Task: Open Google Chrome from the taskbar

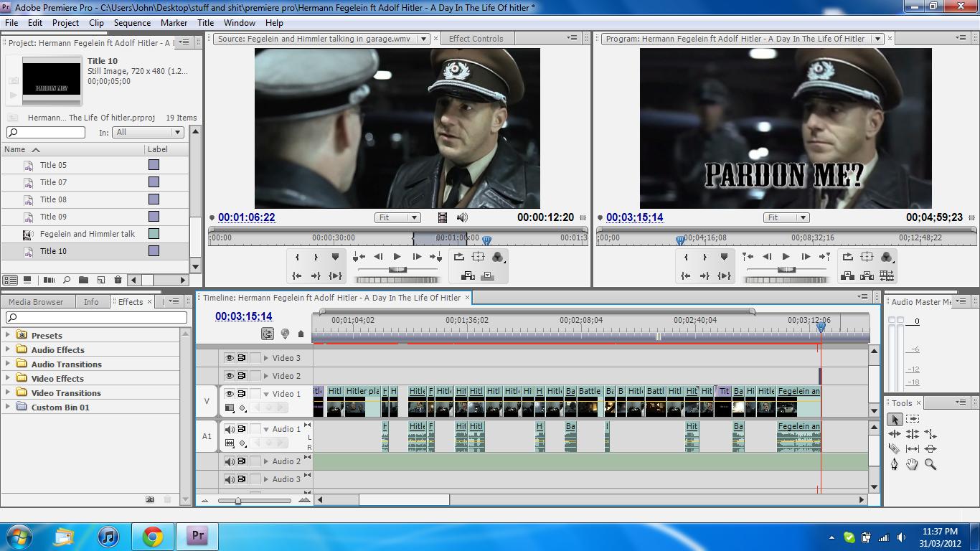Action: [152, 536]
